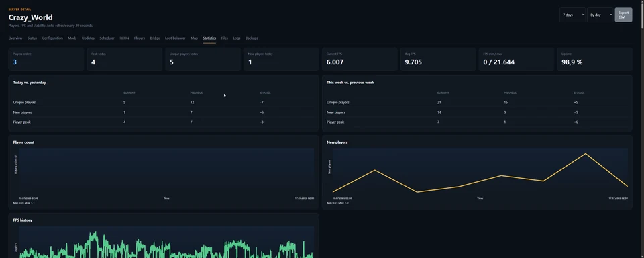644x258 pixels.
Task: Click the current value 14 in week table
Action: coord(439,112)
